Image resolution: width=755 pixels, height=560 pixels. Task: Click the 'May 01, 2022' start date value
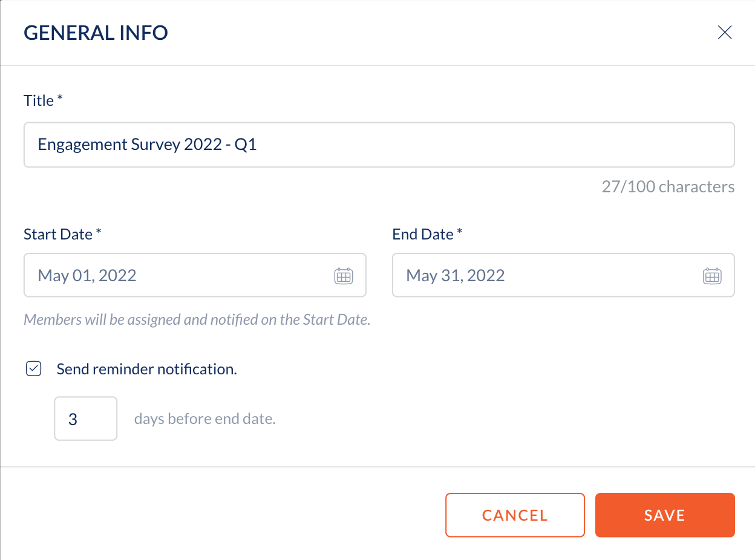coord(87,276)
